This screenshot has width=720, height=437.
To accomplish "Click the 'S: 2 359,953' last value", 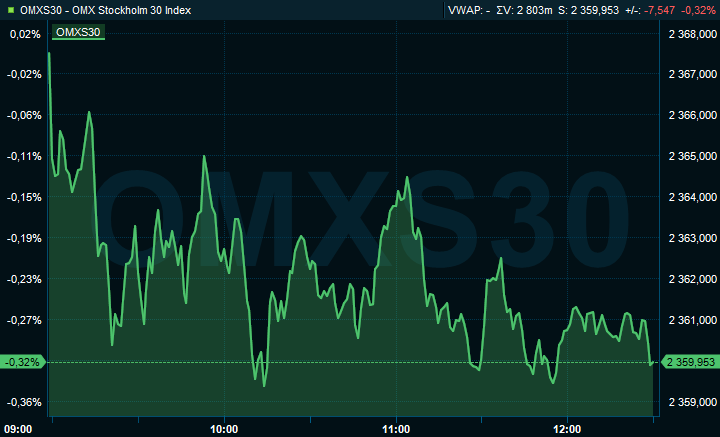I will pos(589,10).
